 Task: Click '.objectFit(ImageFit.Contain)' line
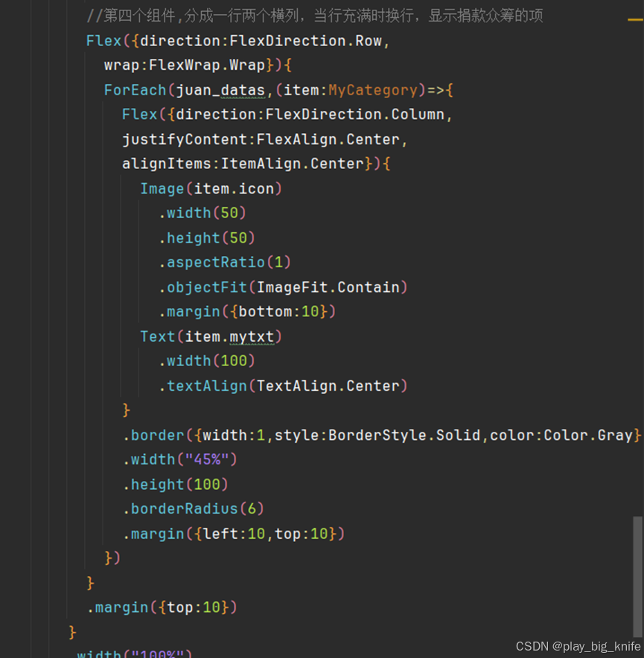tap(283, 287)
